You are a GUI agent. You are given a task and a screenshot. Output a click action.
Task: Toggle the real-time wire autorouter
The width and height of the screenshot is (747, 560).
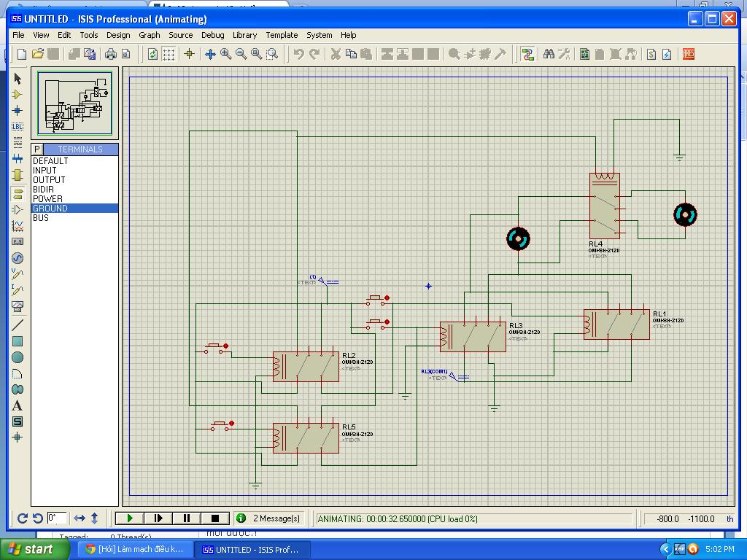[528, 54]
